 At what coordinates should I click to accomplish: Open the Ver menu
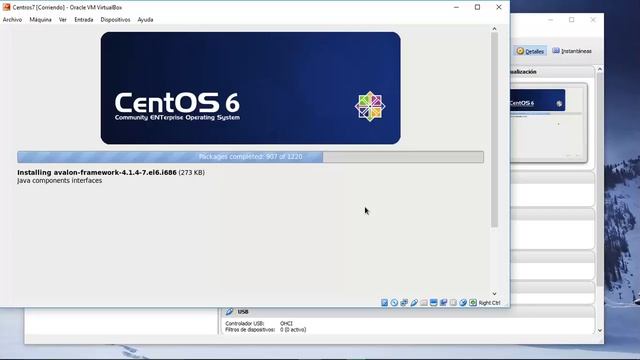coord(62,20)
